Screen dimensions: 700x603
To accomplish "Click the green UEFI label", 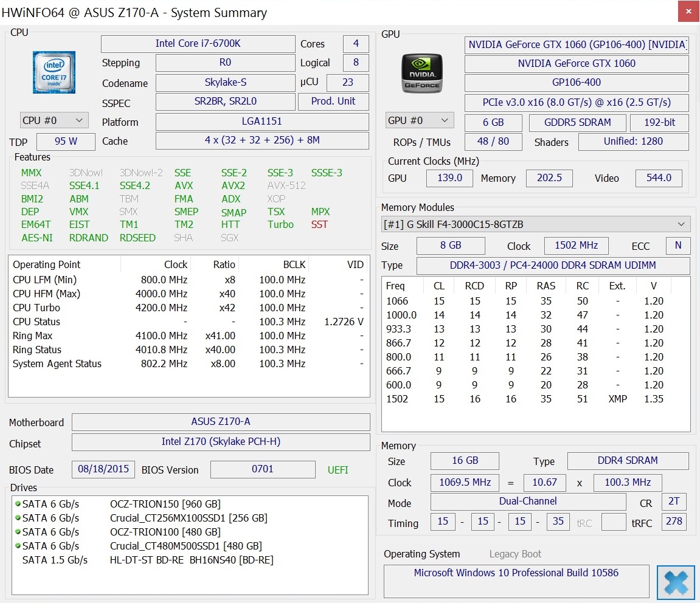I will [338, 470].
